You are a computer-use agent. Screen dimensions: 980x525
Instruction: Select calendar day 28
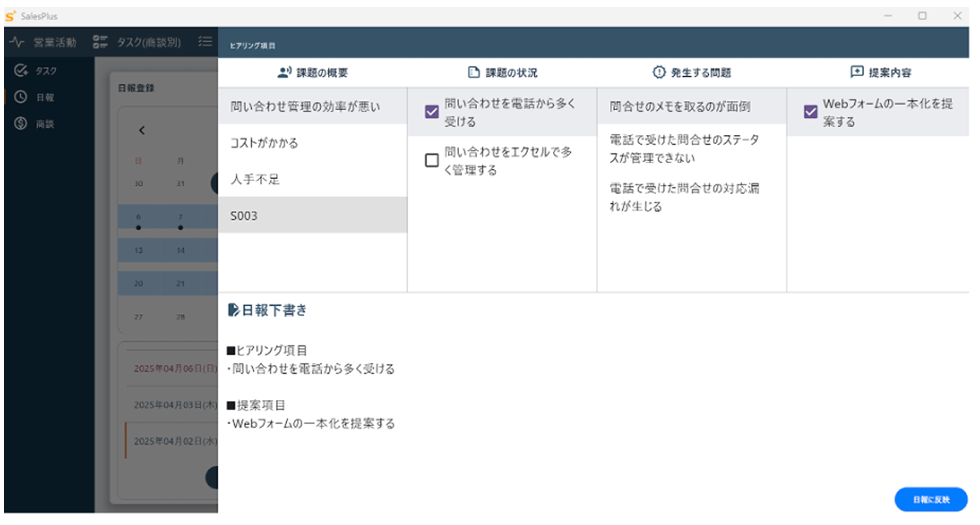181,317
